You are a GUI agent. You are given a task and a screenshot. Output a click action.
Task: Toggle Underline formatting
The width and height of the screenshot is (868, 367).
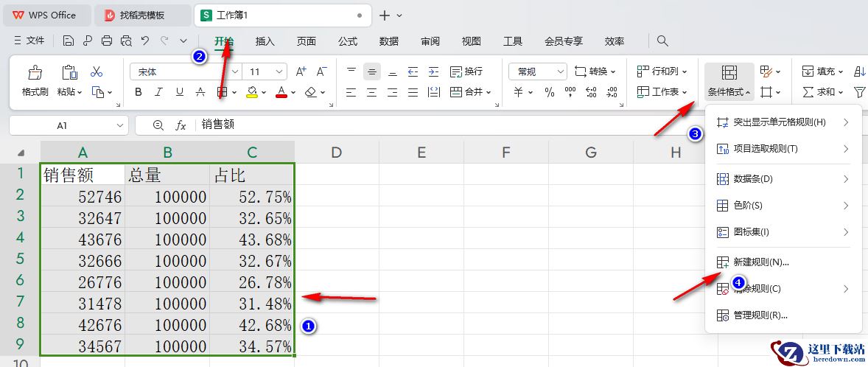click(179, 92)
